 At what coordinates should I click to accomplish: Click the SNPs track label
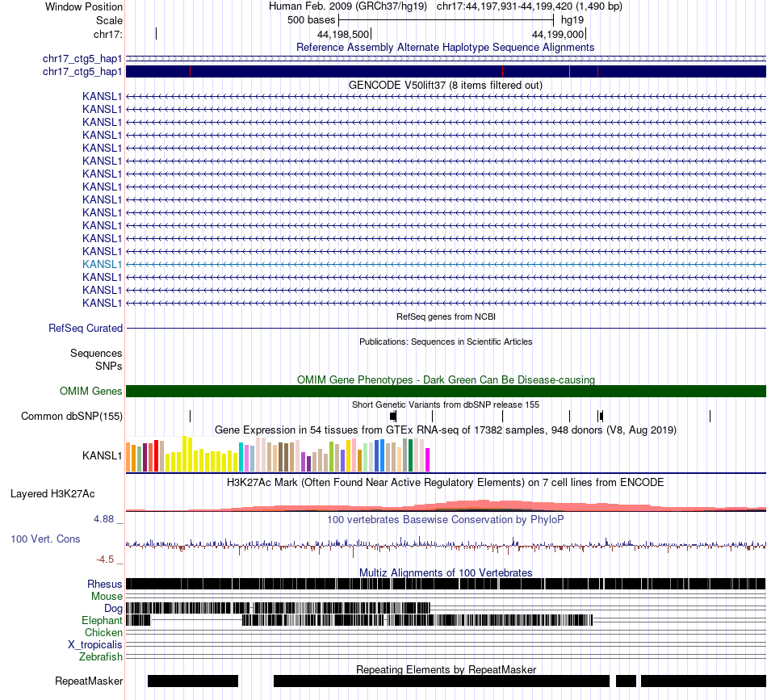tap(109, 366)
